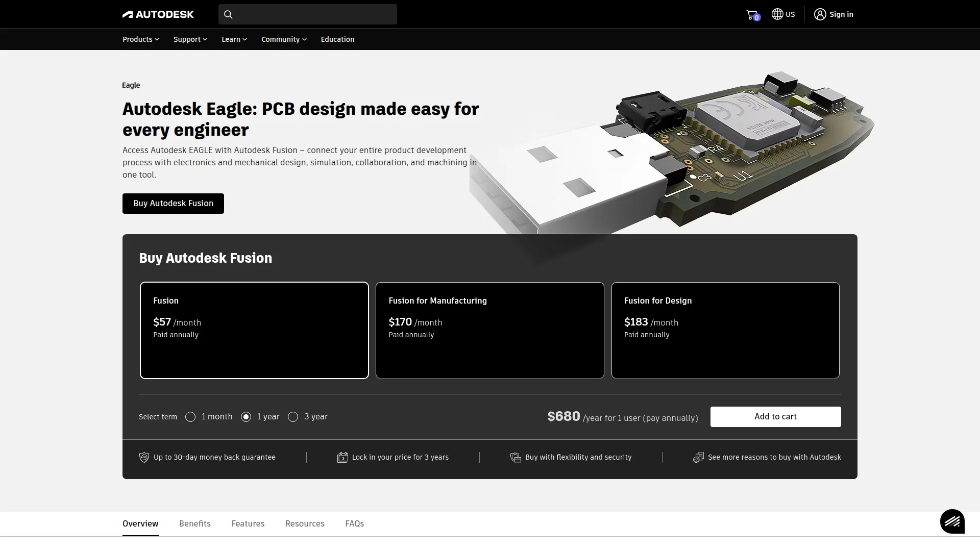The image size is (980, 551).
Task: Click the Add to cart button
Action: click(x=775, y=417)
